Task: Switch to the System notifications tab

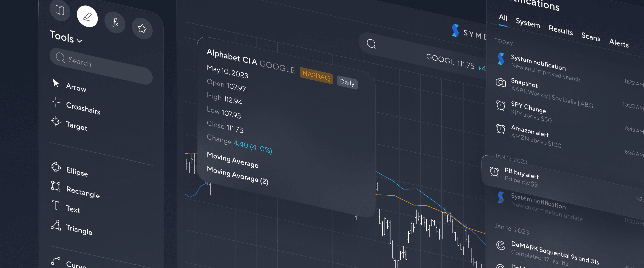Action: [528, 23]
